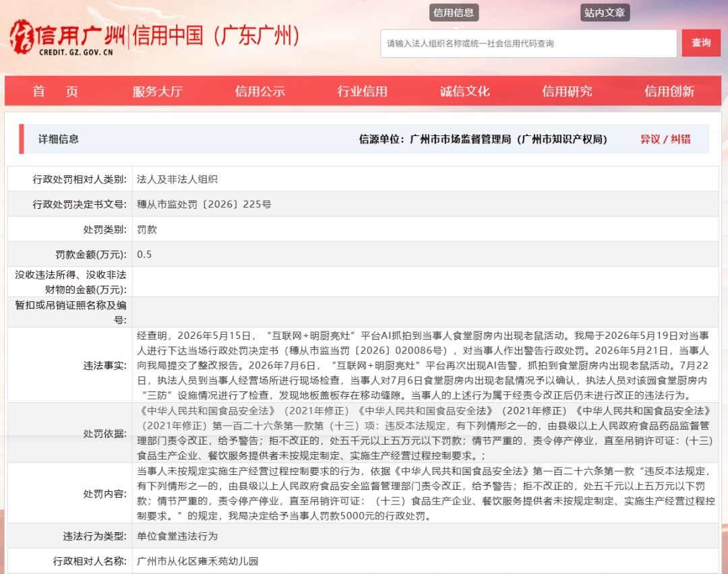The width and height of the screenshot is (728, 574).
Task: Open the 信用公示 menu item
Action: tap(260, 92)
